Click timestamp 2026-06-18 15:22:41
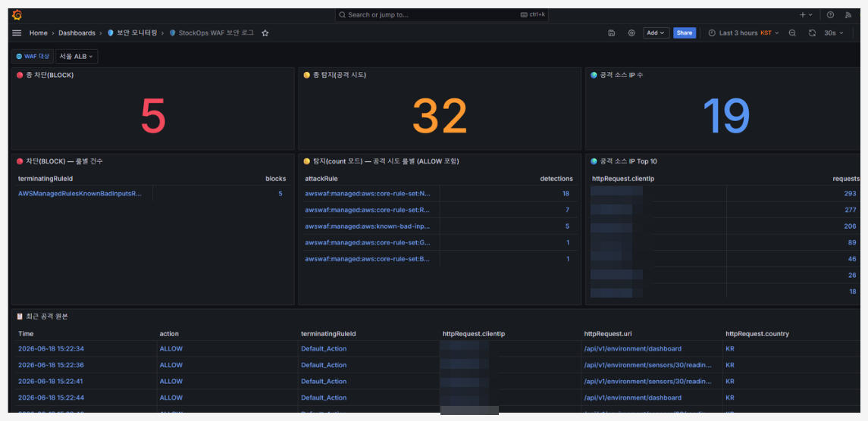Viewport: 868px width, 421px height. click(51, 381)
